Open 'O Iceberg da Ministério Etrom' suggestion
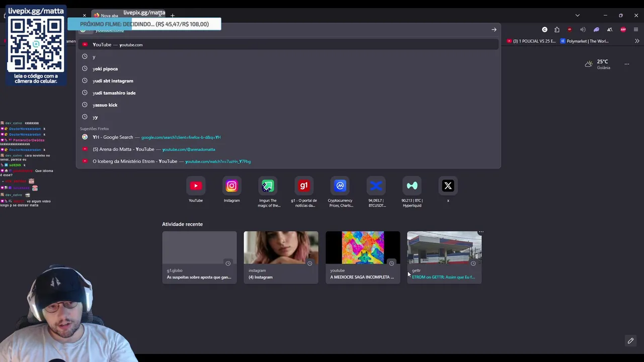644x362 pixels. point(288,161)
